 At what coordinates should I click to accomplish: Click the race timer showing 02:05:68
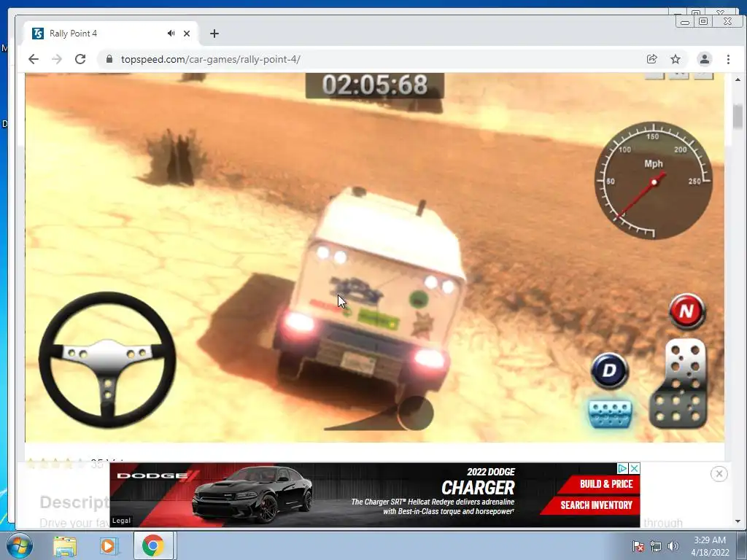point(374,85)
